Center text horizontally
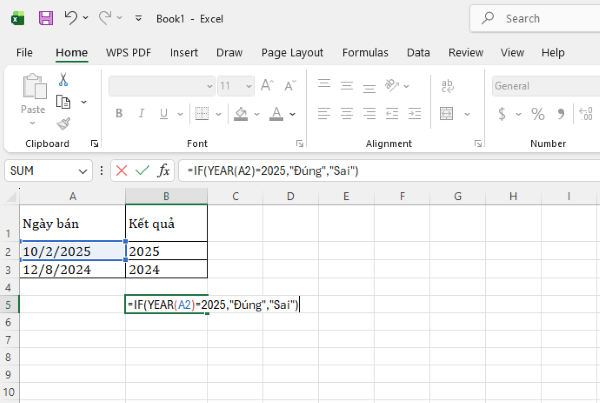The image size is (600, 403). [x=347, y=114]
